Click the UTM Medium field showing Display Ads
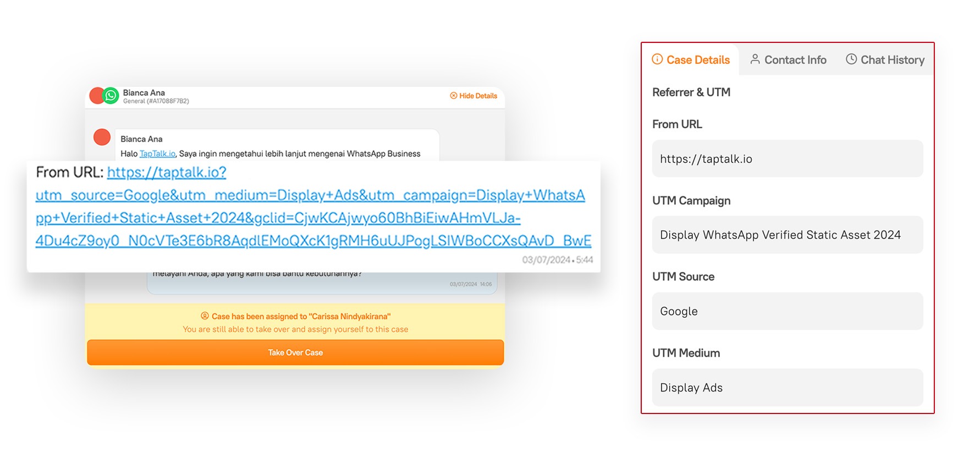Image resolution: width=980 pixels, height=458 pixels. pos(788,388)
